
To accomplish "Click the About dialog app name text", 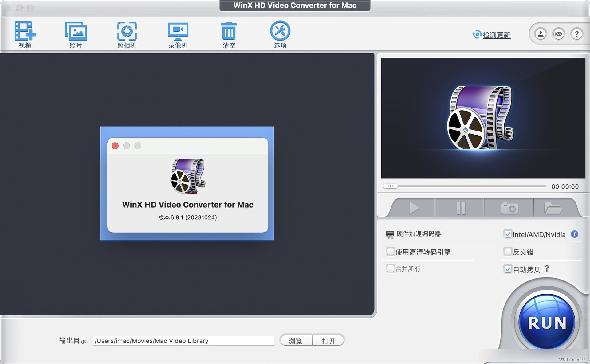I will [188, 205].
